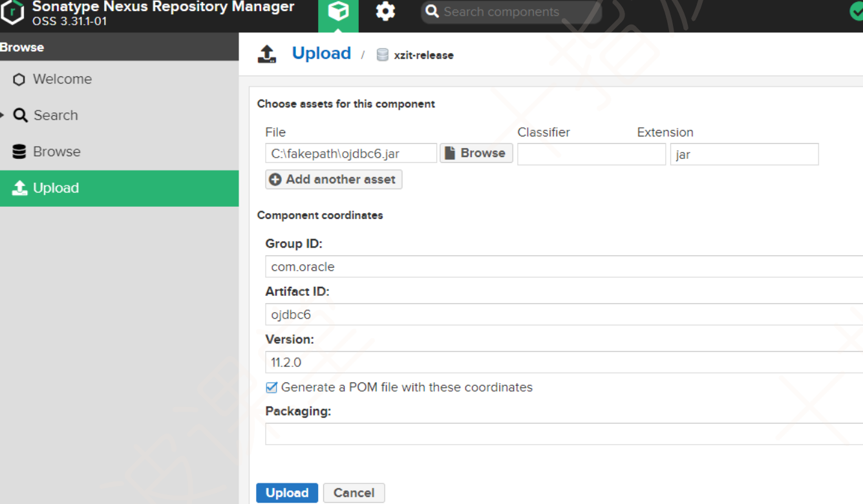
Task: Click the file icon on Browse button
Action: (x=450, y=153)
